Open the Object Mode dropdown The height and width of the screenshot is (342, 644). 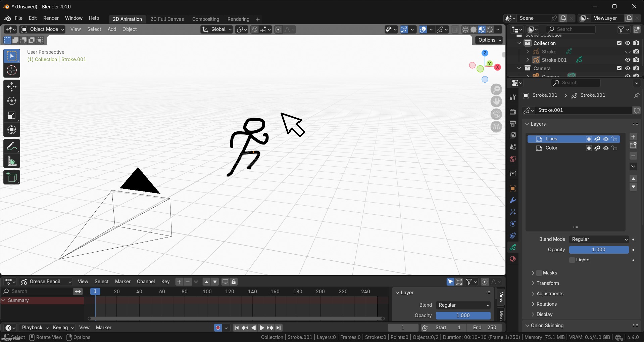[x=42, y=29]
